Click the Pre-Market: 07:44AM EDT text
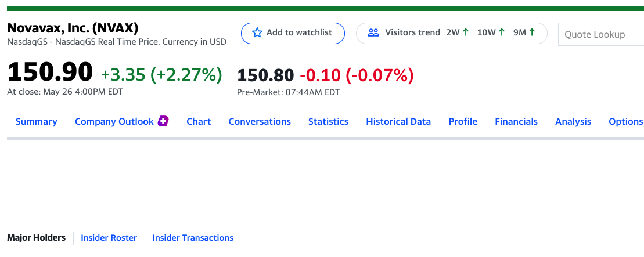This screenshot has height=257, width=644. 289,92
